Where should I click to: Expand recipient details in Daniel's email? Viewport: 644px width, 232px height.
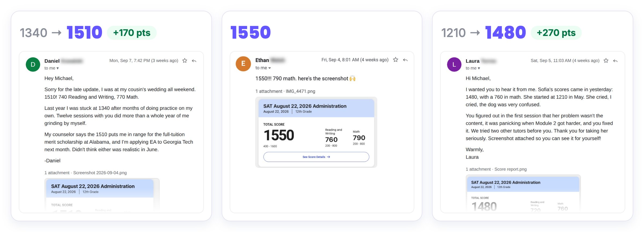tap(52, 68)
